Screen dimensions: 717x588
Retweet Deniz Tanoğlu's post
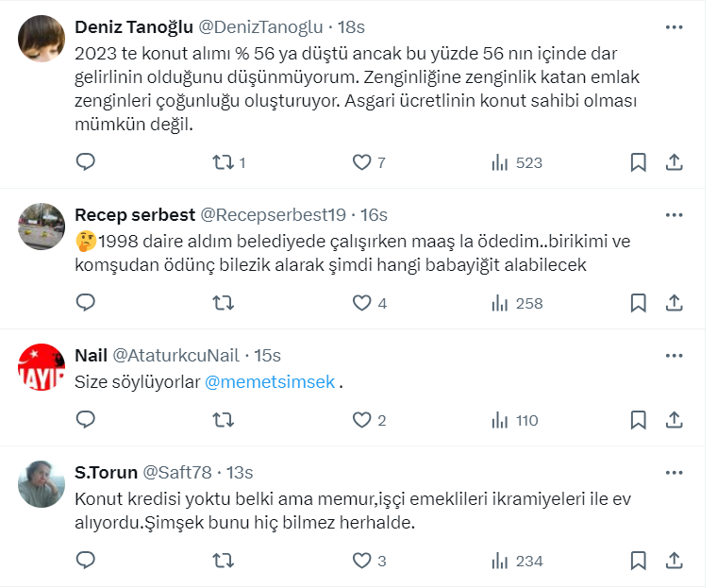click(224, 162)
